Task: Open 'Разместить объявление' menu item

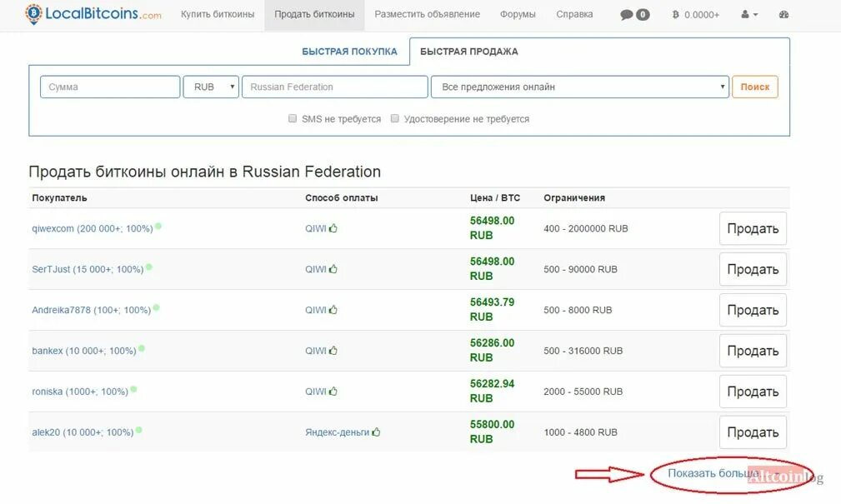Action: (427, 14)
